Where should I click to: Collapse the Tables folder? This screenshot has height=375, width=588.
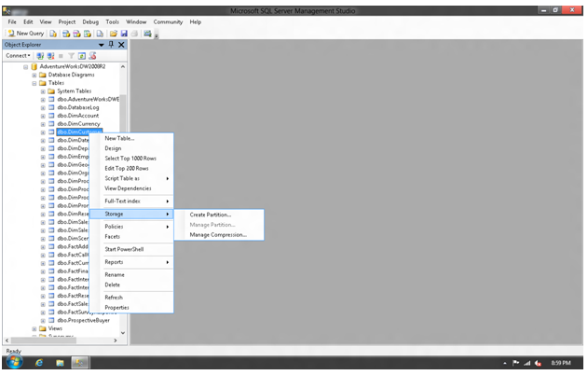click(34, 83)
